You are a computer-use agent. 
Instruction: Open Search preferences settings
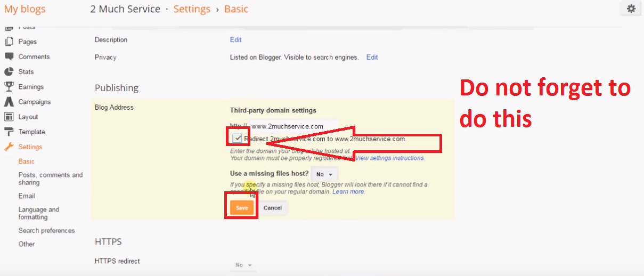coord(46,231)
